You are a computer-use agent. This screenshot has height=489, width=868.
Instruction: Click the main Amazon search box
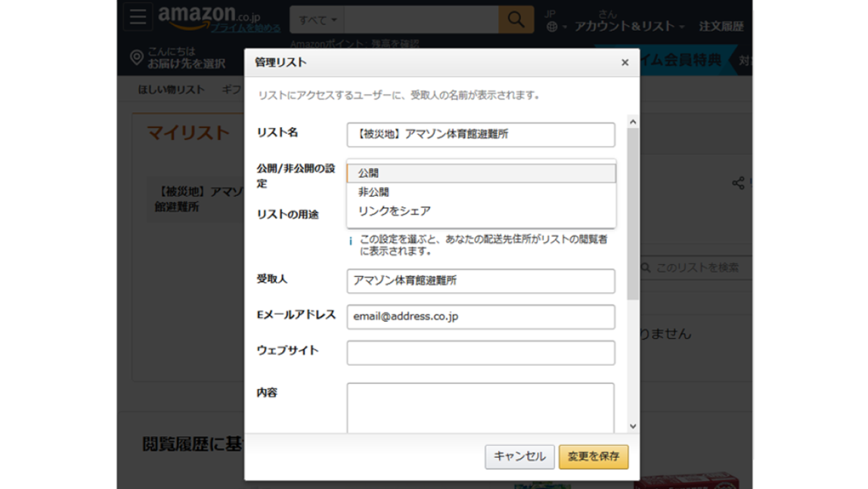[421, 20]
